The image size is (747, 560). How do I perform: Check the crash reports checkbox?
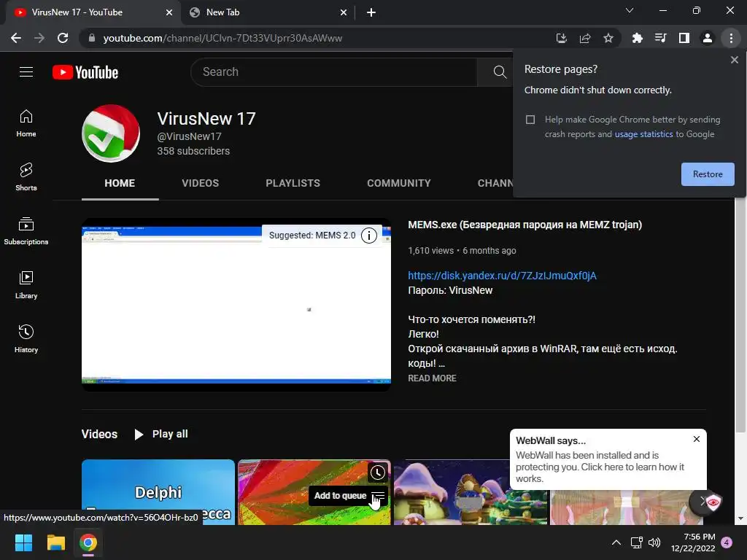pos(530,120)
